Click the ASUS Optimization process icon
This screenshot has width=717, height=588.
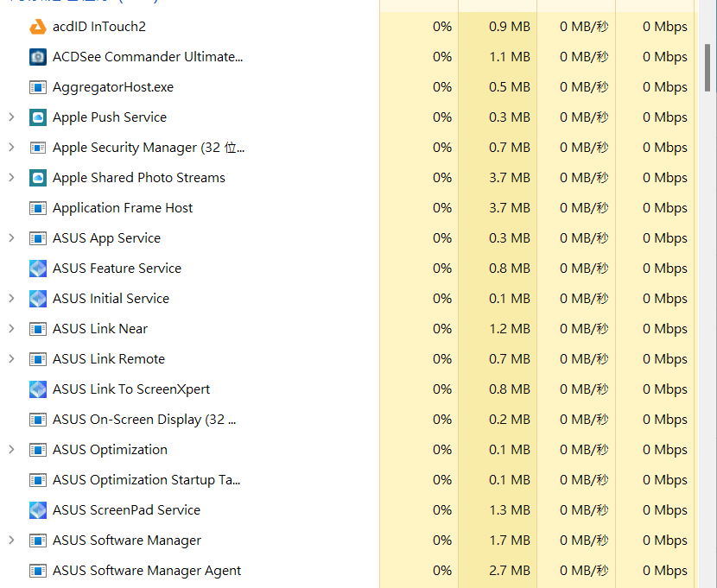click(x=37, y=450)
